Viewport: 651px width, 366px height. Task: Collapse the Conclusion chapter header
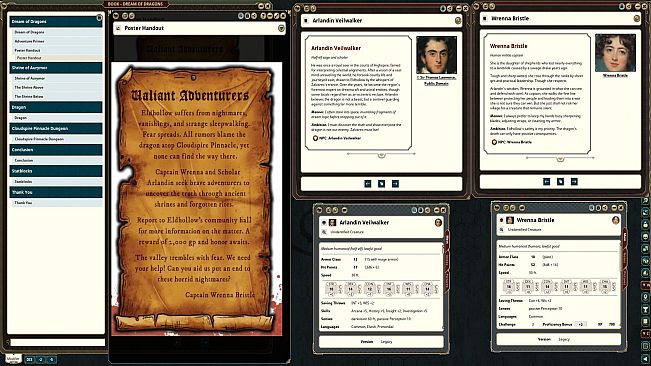(x=56, y=150)
